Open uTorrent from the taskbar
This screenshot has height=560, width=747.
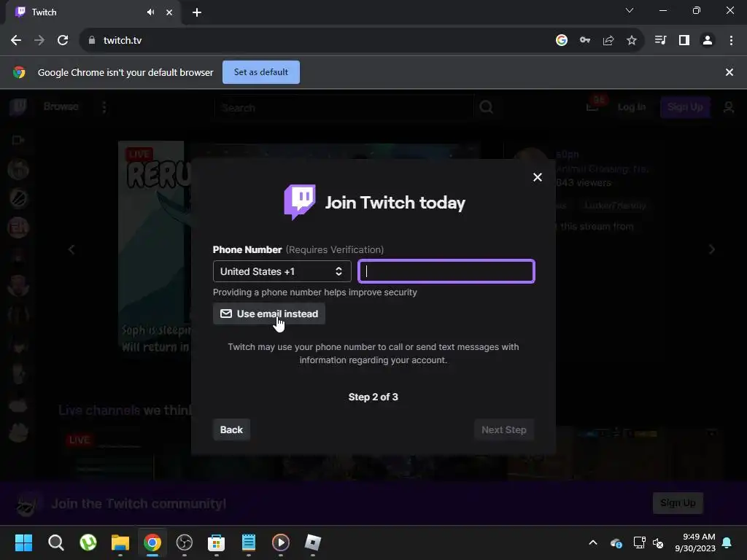(88, 542)
